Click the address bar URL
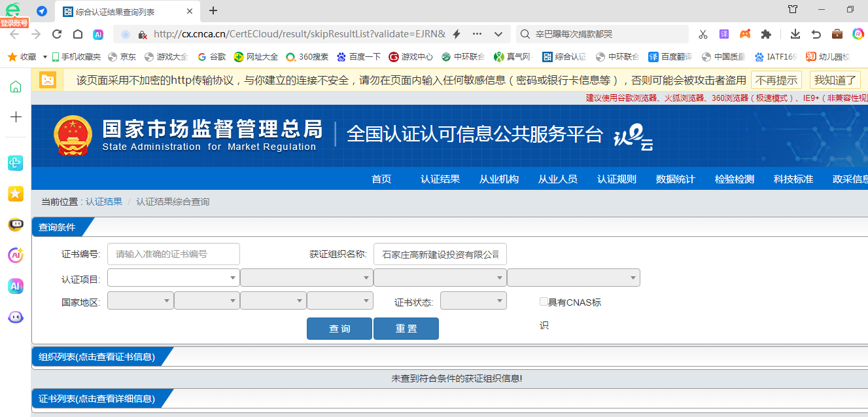This screenshot has width=868, height=417. (299, 34)
